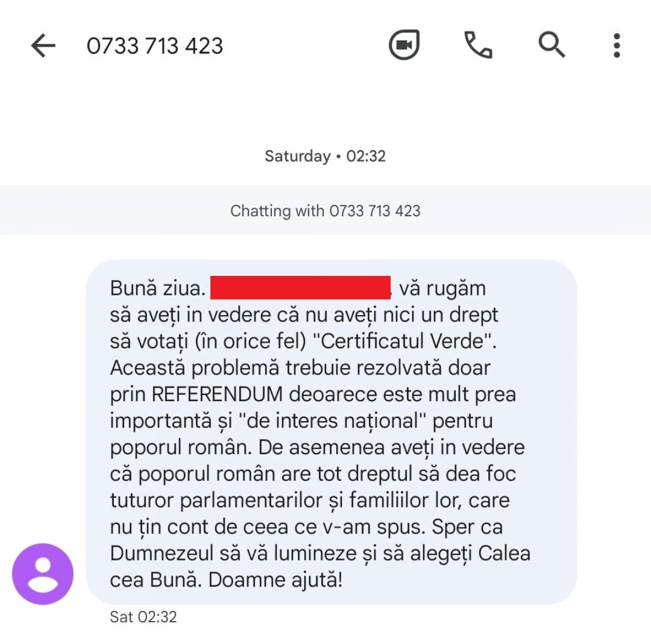This screenshot has width=651, height=644.
Task: Tap the word REFERENDUM in the message
Action: (217, 394)
